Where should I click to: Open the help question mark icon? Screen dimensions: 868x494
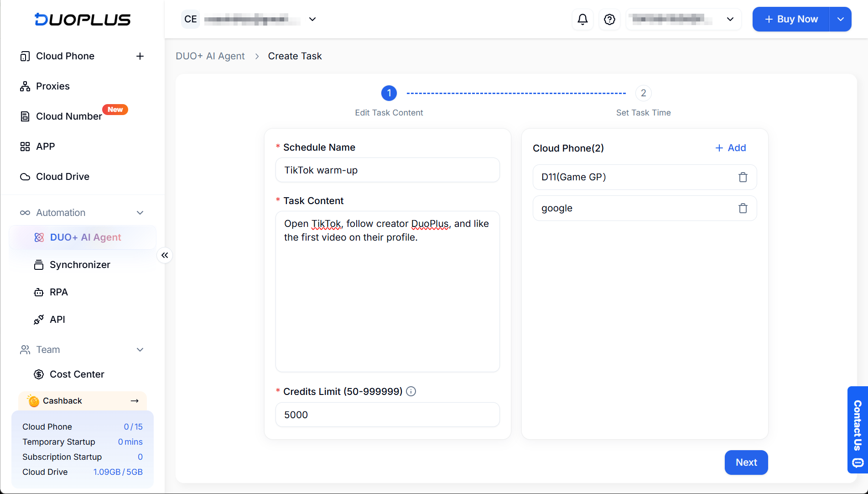(x=609, y=19)
